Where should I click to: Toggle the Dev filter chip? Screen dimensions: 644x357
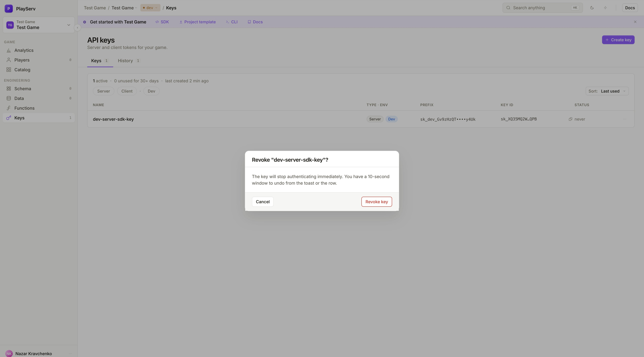coord(151,91)
